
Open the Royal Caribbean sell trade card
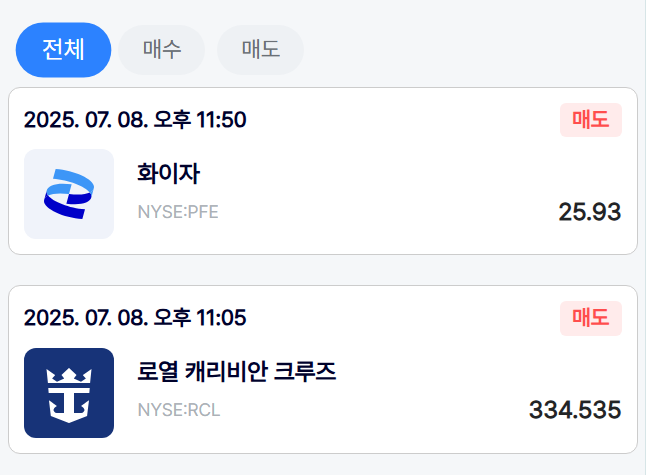click(323, 370)
